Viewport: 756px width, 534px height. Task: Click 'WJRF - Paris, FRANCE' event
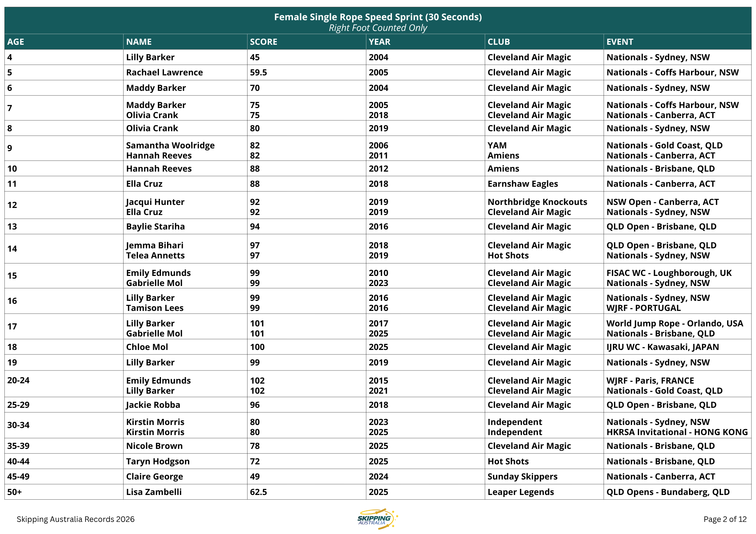click(x=650, y=381)
